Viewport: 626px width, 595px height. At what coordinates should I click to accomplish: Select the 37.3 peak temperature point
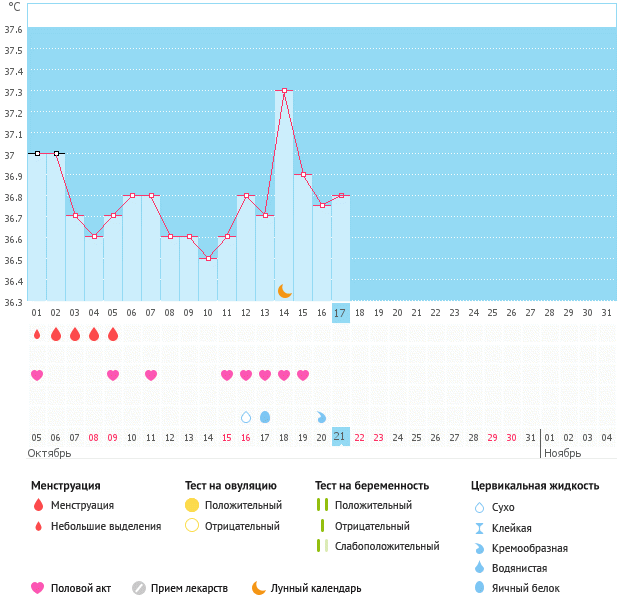pos(284,91)
